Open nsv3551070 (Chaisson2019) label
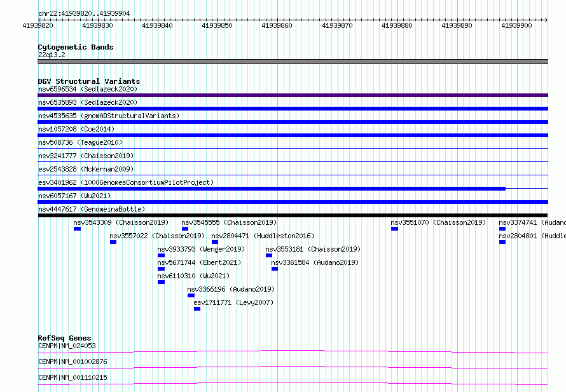This screenshot has height=392, width=566. point(438,222)
